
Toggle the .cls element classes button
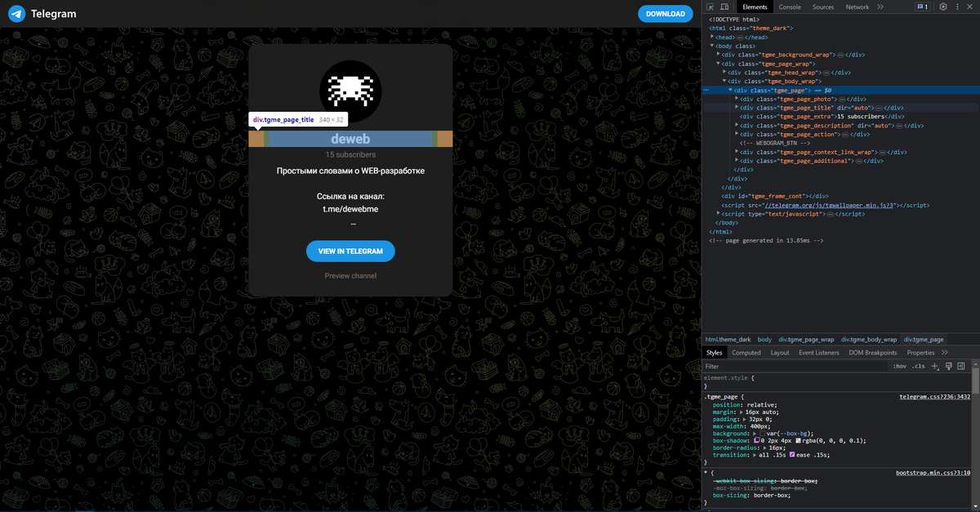[919, 367]
